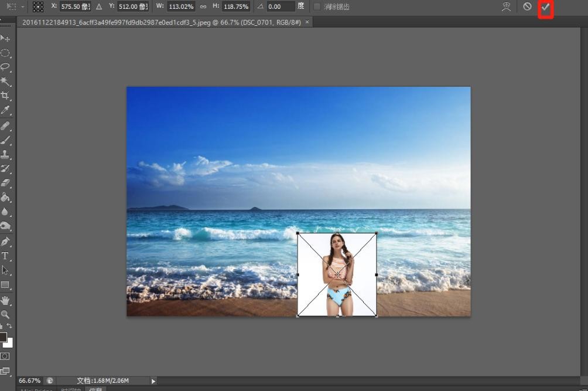Click the rotation angle input field
588x391 pixels.
point(281,7)
